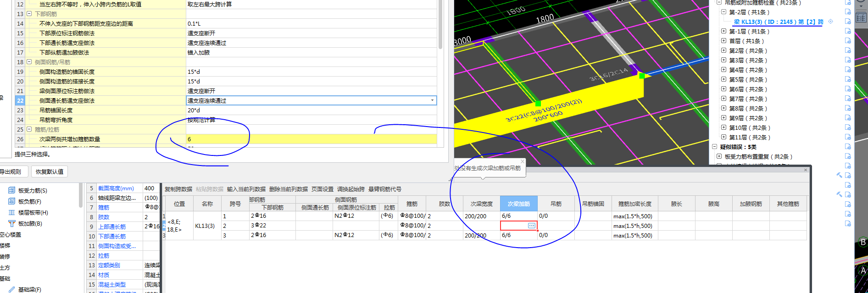This screenshot has width=868, height=293.
Task: Click document icon on 疑似错误 row
Action: coord(848,147)
